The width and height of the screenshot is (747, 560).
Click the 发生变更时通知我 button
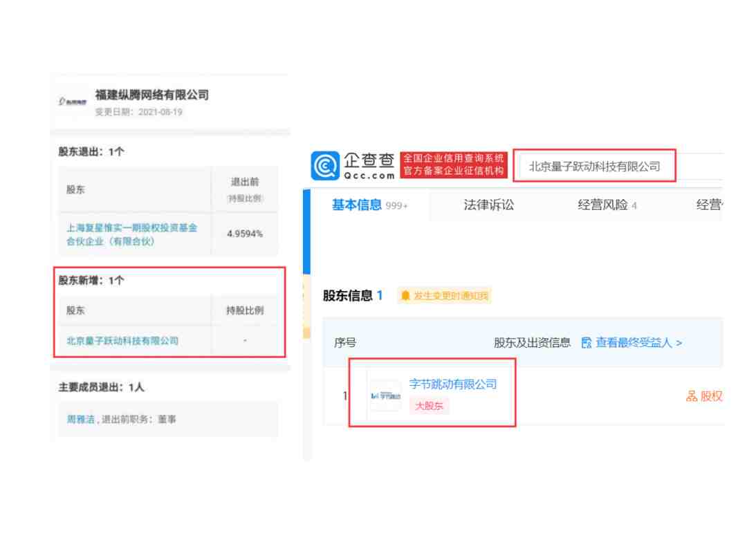click(x=444, y=296)
